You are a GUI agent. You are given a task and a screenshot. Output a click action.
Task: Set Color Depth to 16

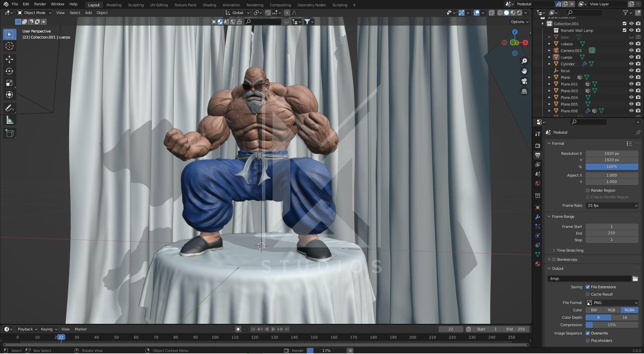point(625,317)
